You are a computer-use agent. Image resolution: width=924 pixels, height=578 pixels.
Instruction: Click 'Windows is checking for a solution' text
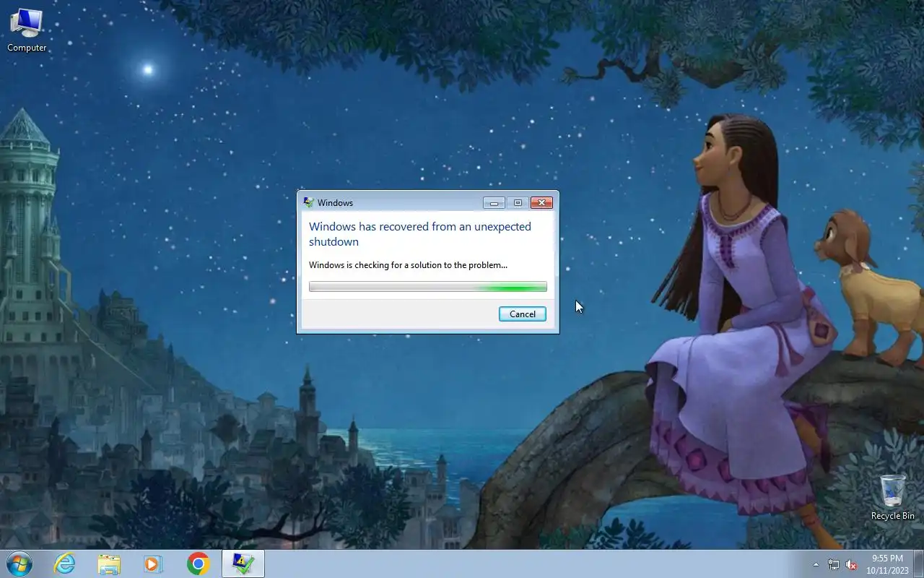[408, 265]
